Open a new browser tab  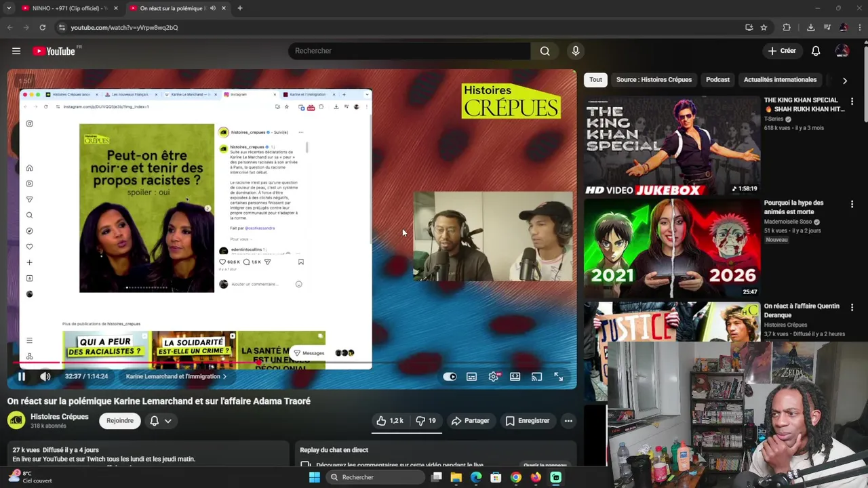[239, 8]
